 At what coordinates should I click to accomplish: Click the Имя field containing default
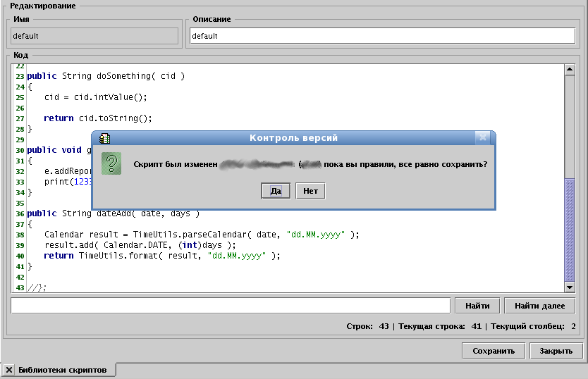(94, 36)
